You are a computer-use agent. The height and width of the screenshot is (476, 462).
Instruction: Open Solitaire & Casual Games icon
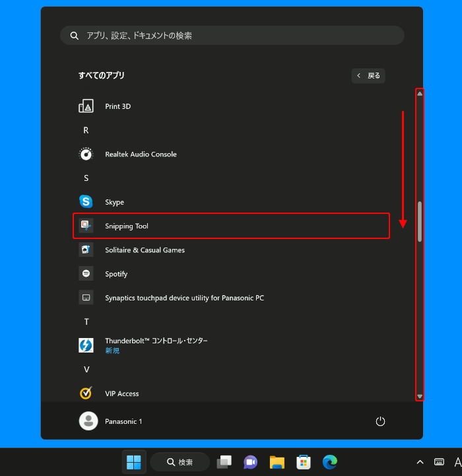tap(86, 250)
